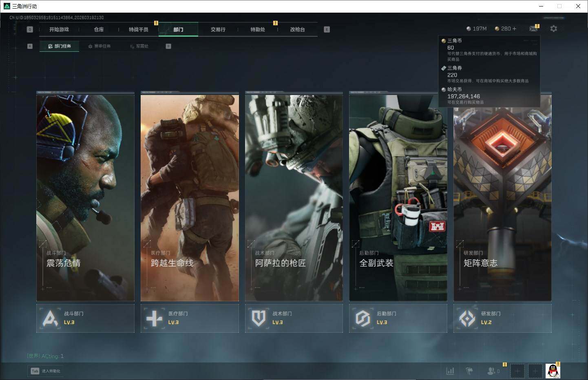This screenshot has width=588, height=380.
Task: Open the 交易行 tab
Action: tap(218, 29)
